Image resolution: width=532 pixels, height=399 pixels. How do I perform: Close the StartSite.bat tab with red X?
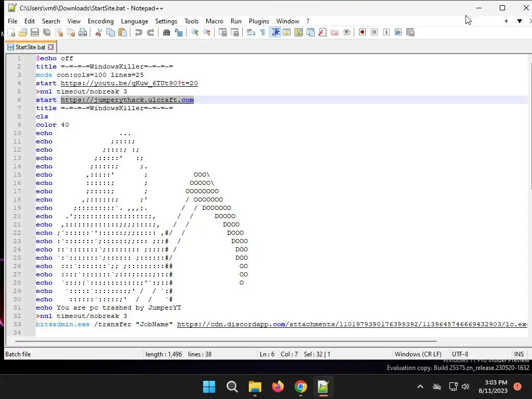tap(50, 47)
